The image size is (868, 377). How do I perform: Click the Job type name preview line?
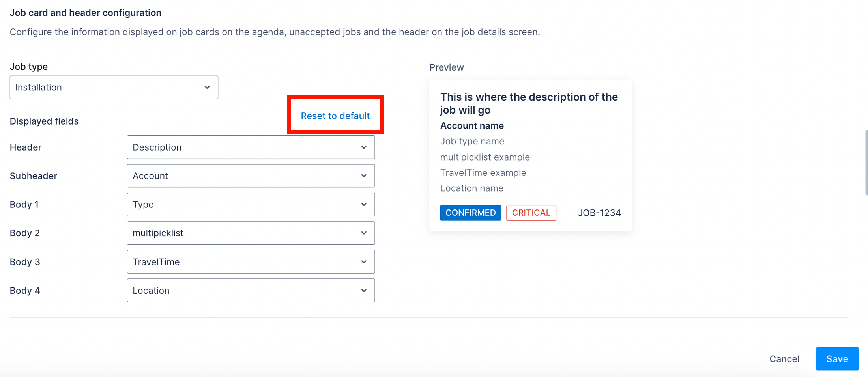click(472, 141)
